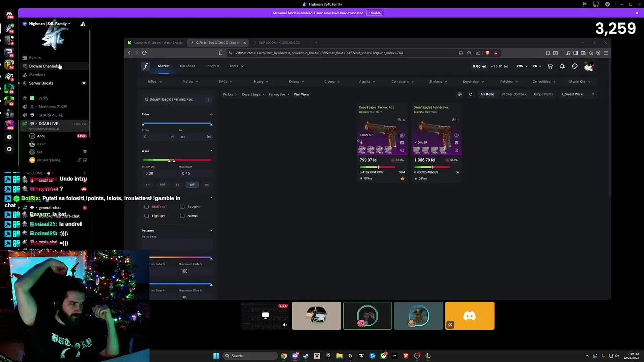Go back in the browser
Viewport: 644px width, 362px height.
(129, 53)
